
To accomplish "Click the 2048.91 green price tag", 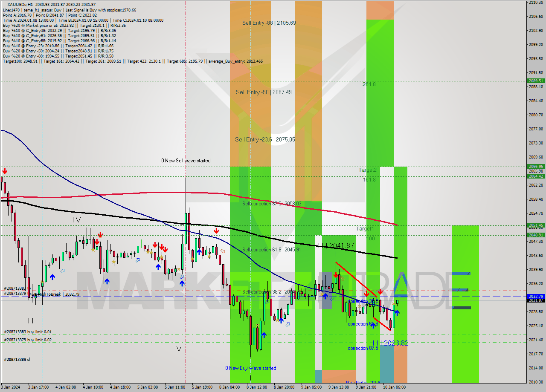I will (x=536, y=235).
